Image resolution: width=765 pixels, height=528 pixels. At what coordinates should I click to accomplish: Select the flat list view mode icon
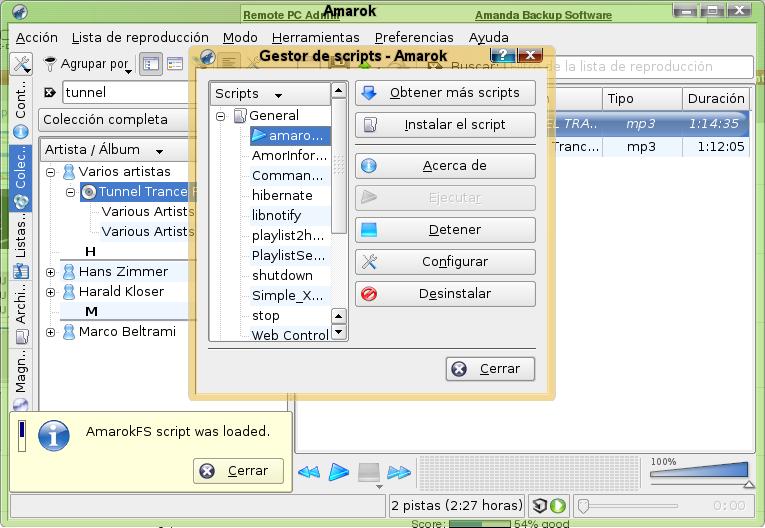(175, 64)
